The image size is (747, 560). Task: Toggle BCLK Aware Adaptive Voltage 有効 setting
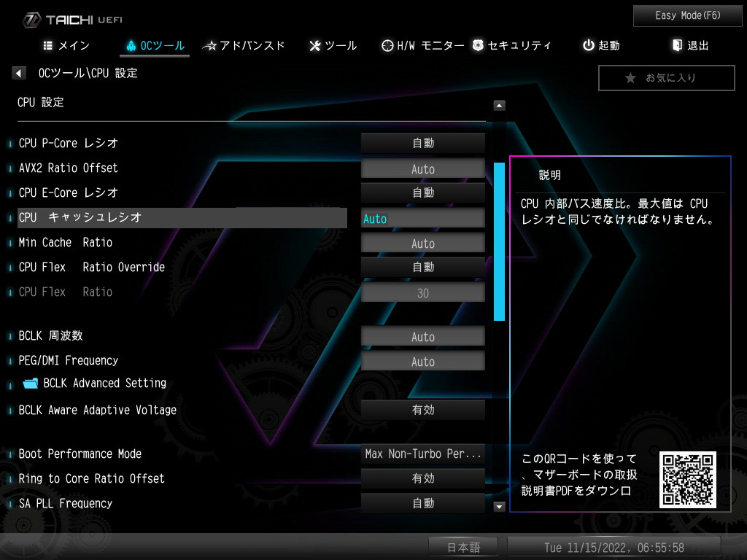click(422, 410)
